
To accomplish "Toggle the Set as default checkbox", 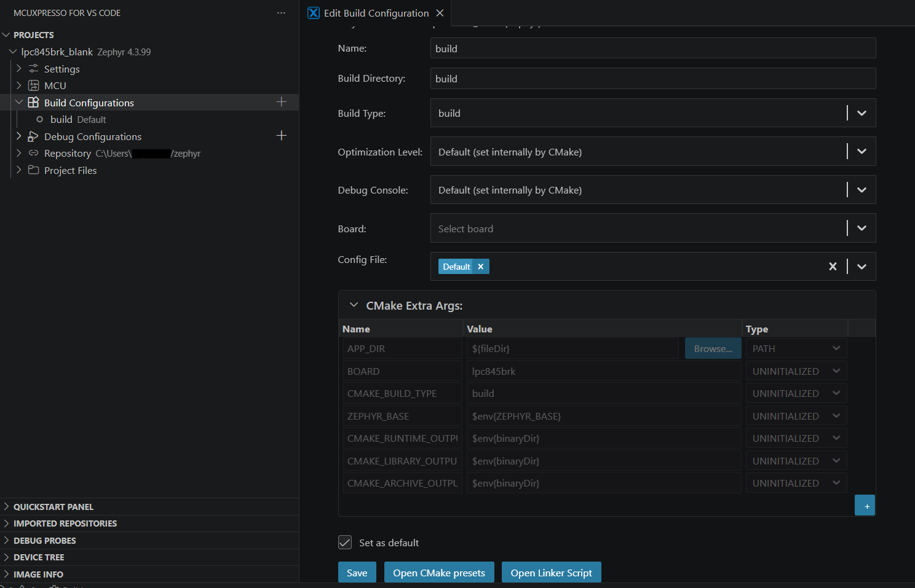I will [x=345, y=543].
